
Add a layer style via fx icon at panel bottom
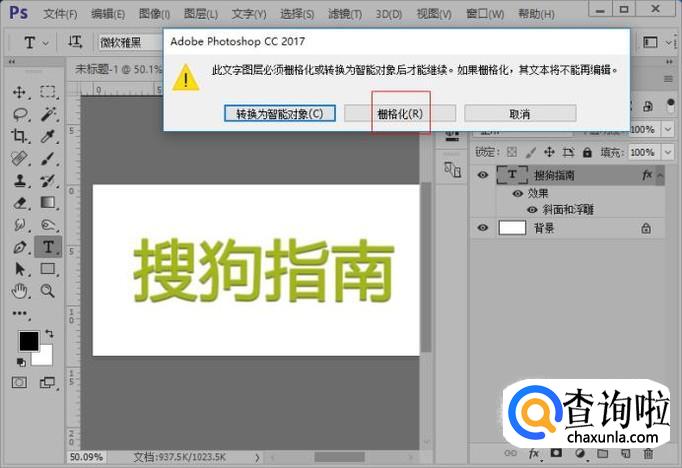pyautogui.click(x=534, y=454)
